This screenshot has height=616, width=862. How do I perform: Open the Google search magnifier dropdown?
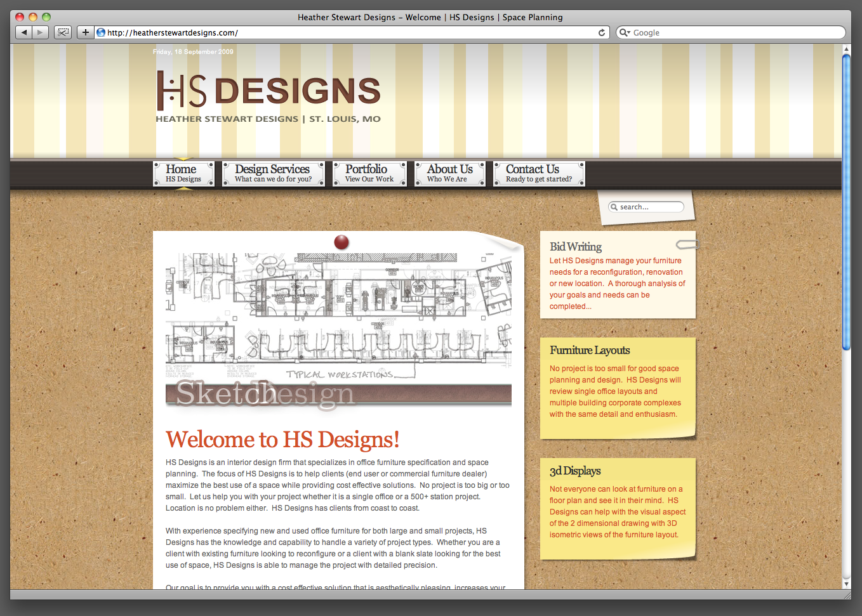(x=625, y=32)
